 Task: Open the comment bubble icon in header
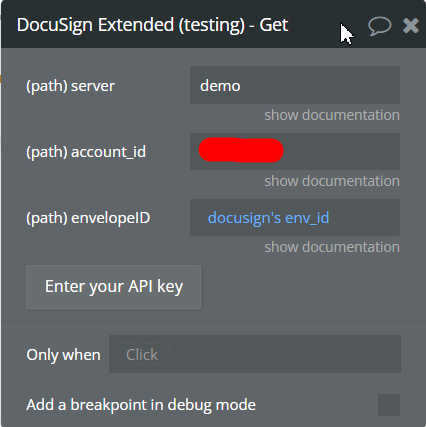pyautogui.click(x=380, y=26)
